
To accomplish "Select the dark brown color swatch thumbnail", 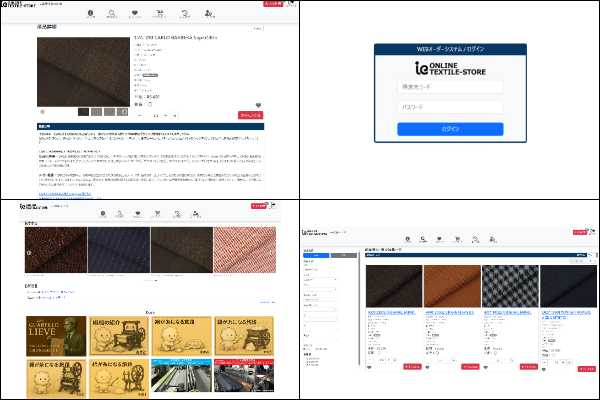I will [83, 111].
